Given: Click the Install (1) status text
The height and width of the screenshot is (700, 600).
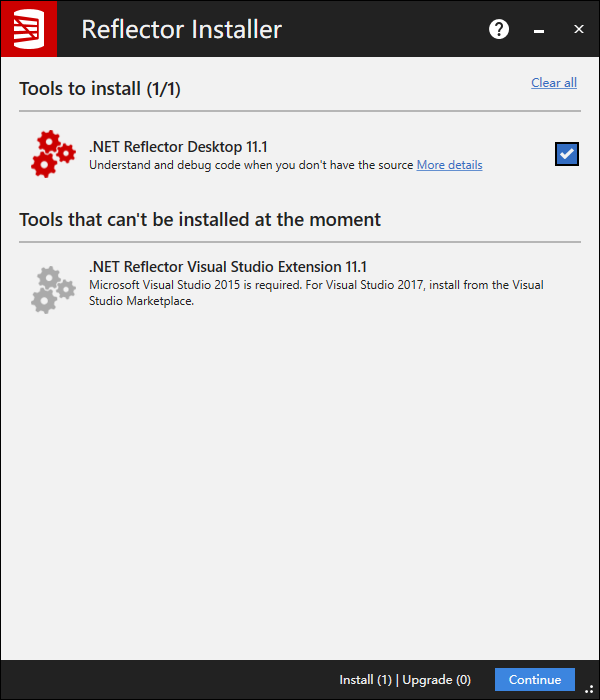Looking at the screenshot, I should (365, 680).
